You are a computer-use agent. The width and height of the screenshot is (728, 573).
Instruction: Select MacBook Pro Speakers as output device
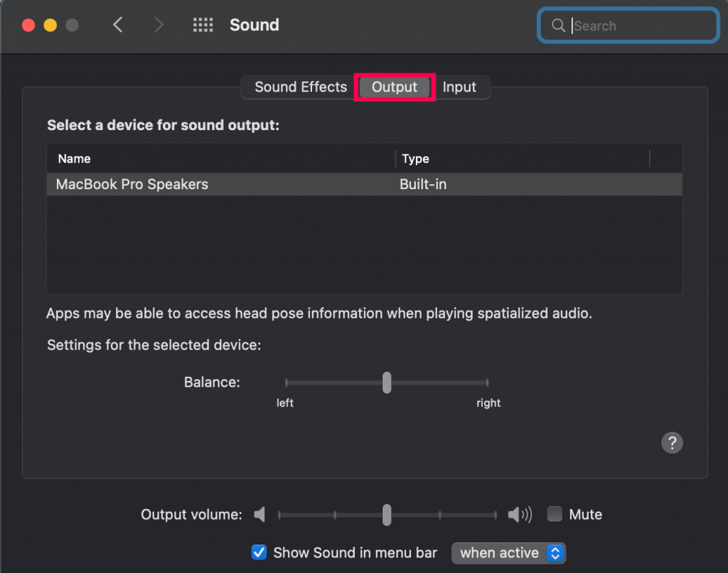[132, 184]
